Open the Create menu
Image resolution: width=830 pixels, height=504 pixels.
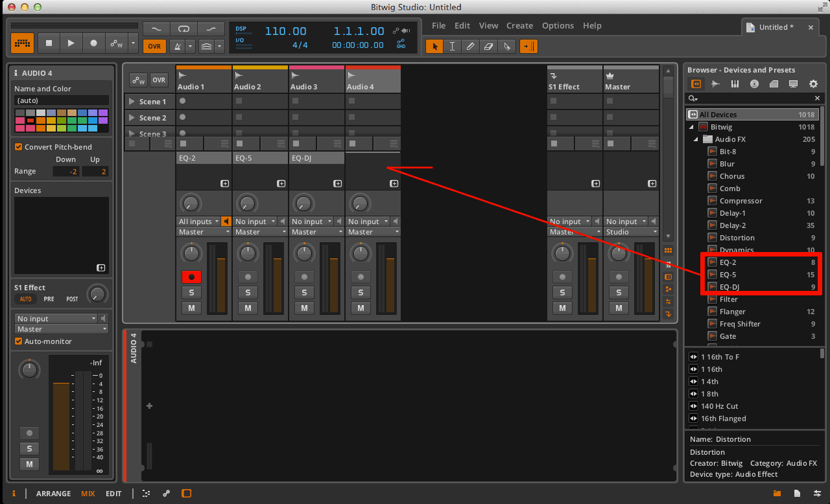tap(519, 26)
